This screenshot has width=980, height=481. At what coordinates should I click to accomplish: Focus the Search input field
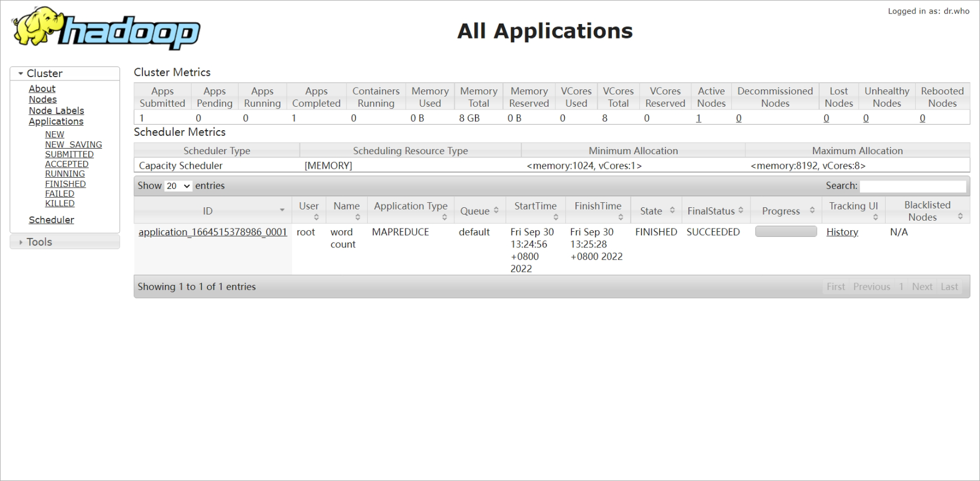913,186
